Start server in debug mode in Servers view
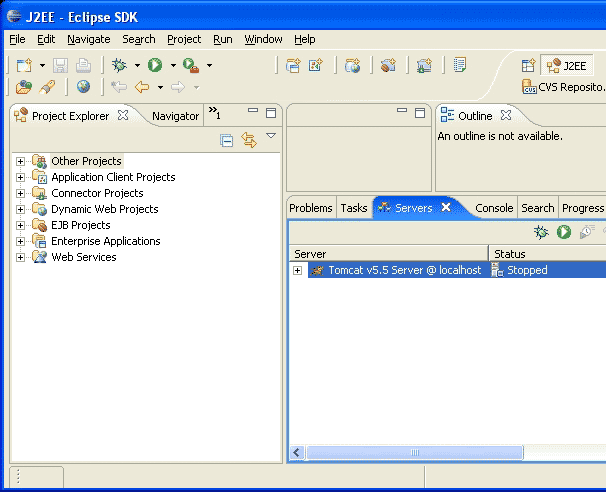606x492 pixels. point(541,232)
